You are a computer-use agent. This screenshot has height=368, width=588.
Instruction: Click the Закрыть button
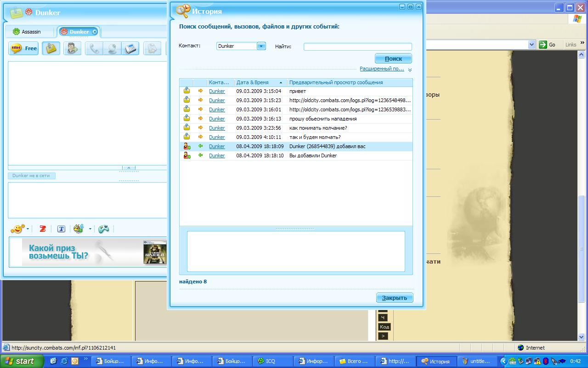[395, 298]
